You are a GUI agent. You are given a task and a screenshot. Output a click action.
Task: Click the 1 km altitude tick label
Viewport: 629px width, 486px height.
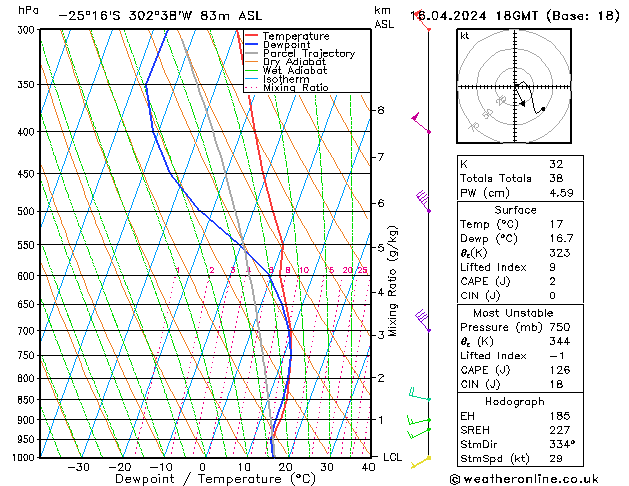point(381,420)
